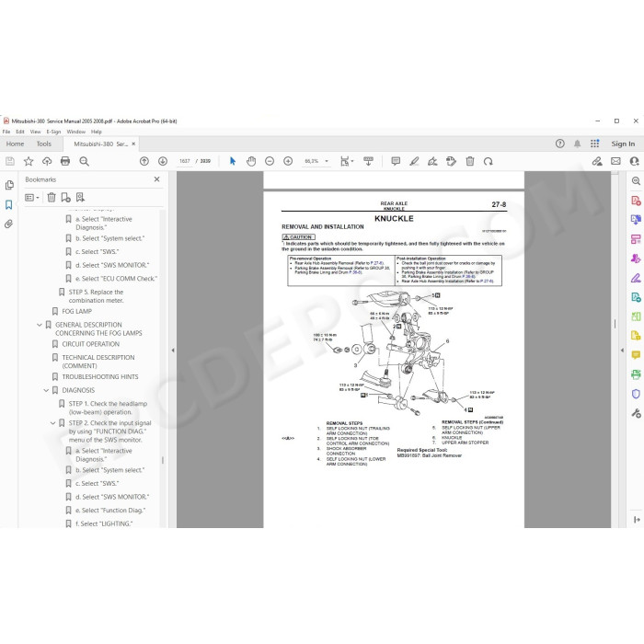
Task: Rotate page clockwise
Action: coord(488,161)
